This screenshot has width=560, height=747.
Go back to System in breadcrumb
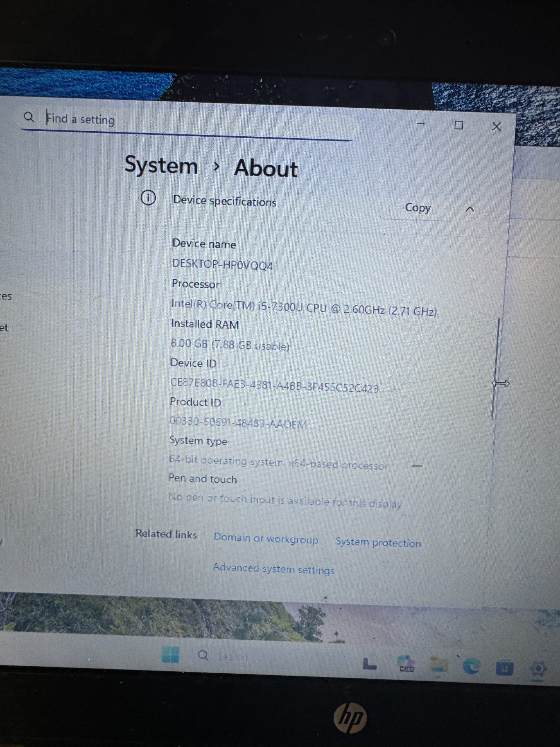point(161,165)
